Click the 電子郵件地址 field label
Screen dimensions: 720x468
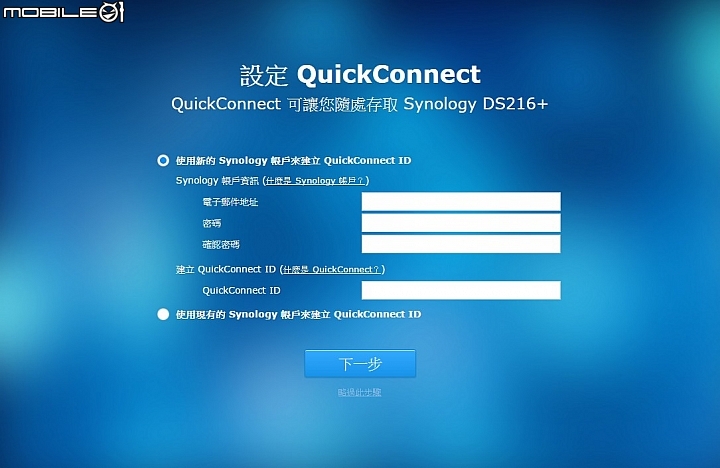pos(230,202)
